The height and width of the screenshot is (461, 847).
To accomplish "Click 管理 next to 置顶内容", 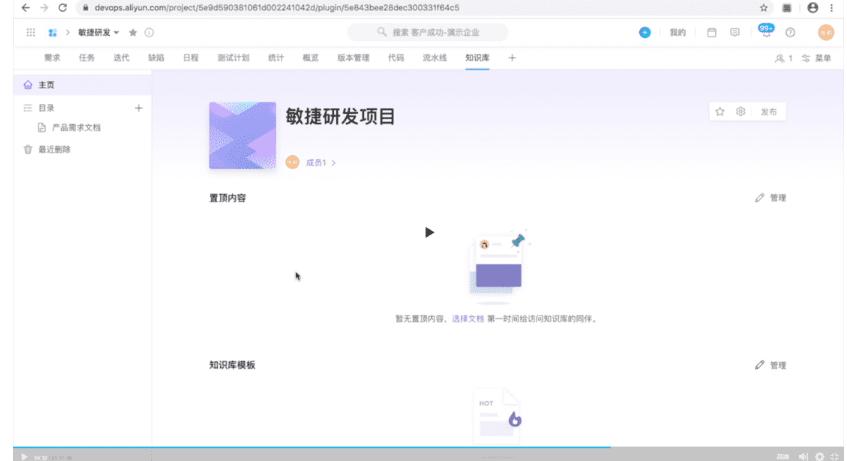I will click(770, 198).
